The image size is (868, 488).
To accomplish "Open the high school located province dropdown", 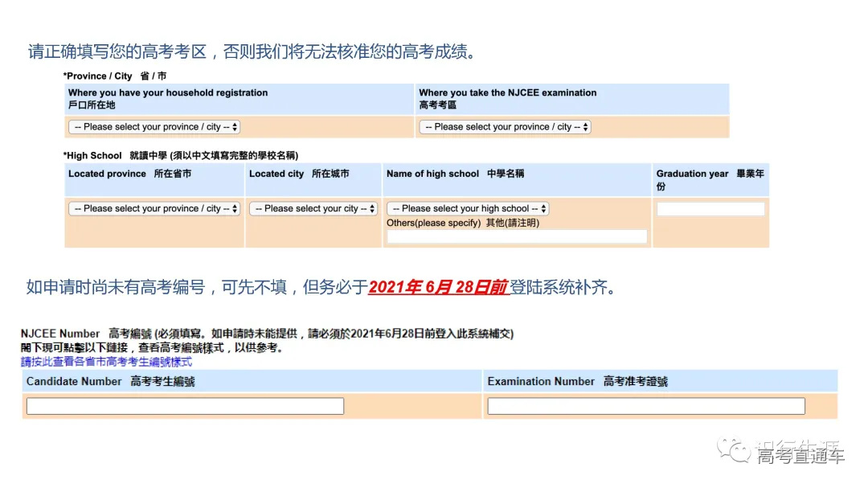I will (154, 208).
